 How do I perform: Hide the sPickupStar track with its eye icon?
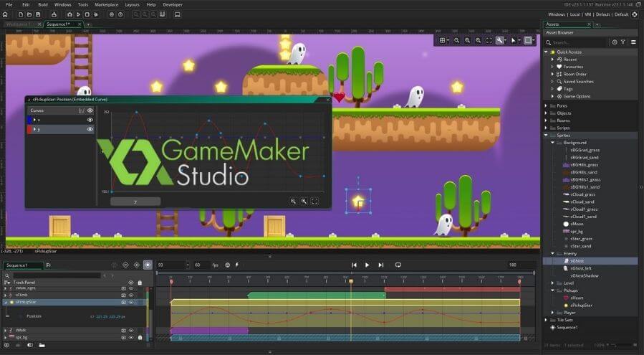[x=131, y=302]
